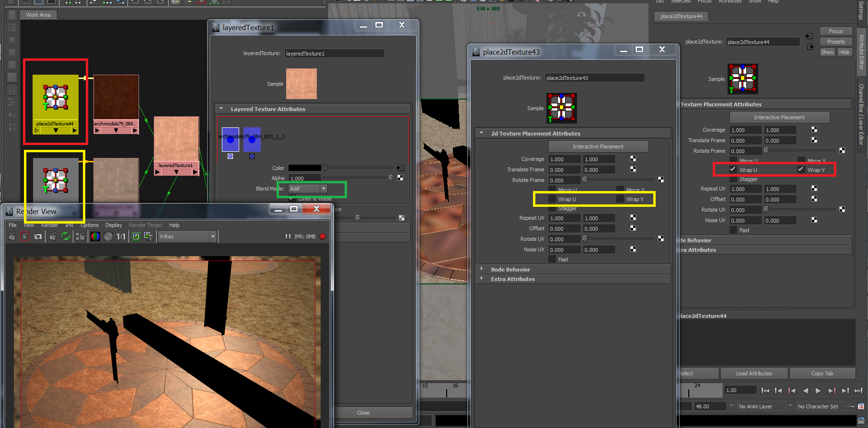The width and height of the screenshot is (868, 428).
Task: Switch to the Work Area tab
Action: [x=38, y=15]
